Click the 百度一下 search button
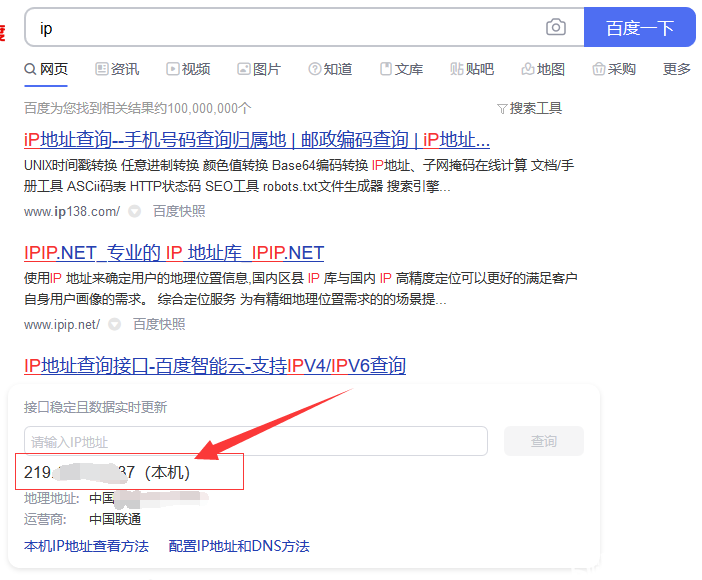Image resolution: width=702 pixels, height=580 pixels. pos(640,27)
